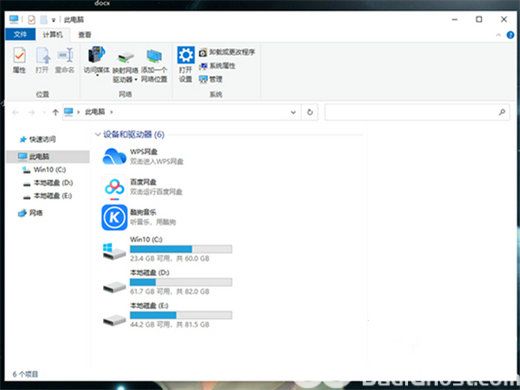
Task: Maximize the This PC window
Action: click(479, 20)
